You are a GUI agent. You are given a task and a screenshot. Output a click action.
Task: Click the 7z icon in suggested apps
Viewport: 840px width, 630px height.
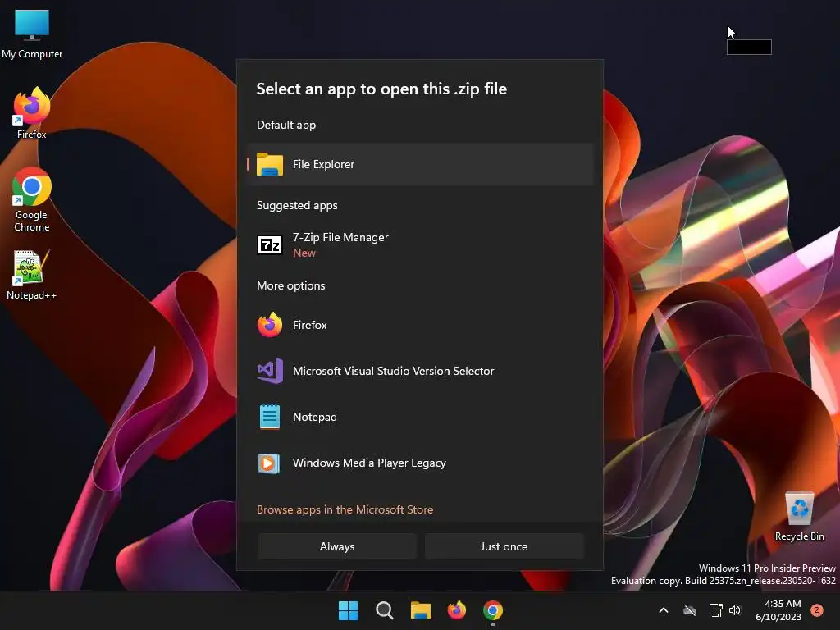pyautogui.click(x=270, y=245)
